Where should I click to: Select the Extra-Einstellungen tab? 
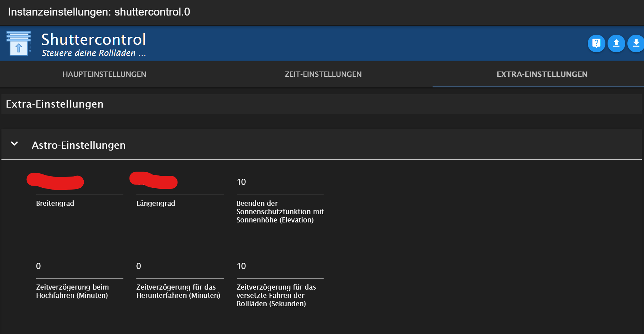(x=542, y=74)
